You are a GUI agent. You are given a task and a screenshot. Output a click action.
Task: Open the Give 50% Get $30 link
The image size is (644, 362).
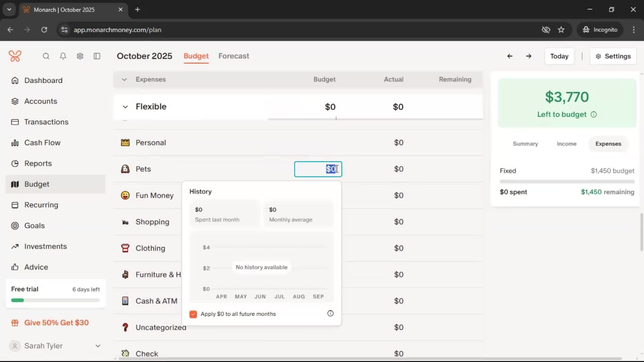coord(56,323)
